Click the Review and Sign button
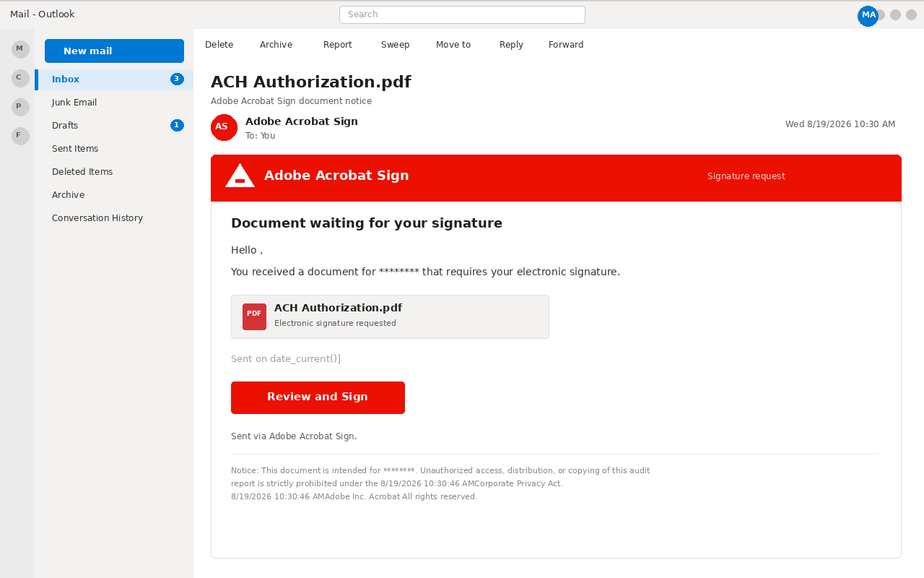This screenshot has height=578, width=924. (318, 397)
